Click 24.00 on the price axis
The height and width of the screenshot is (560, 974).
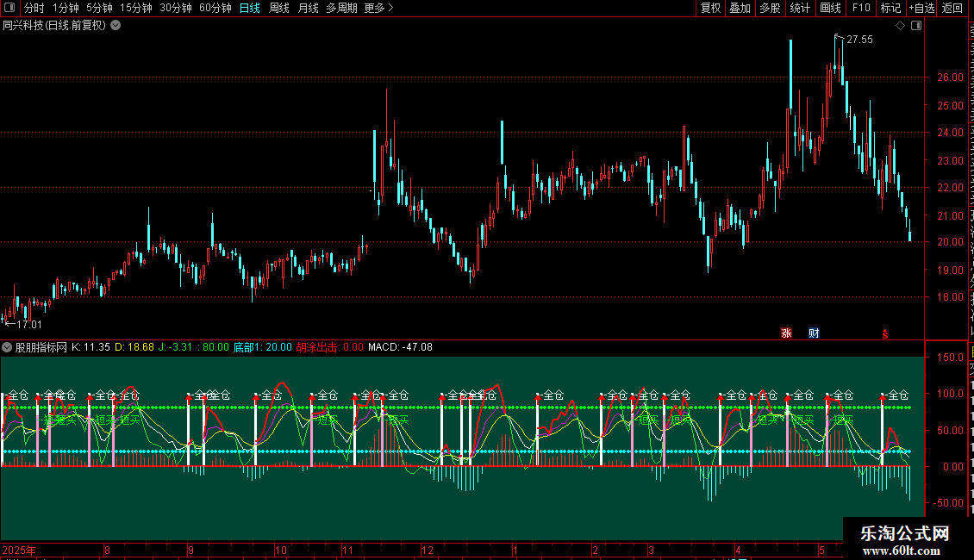pos(951,132)
